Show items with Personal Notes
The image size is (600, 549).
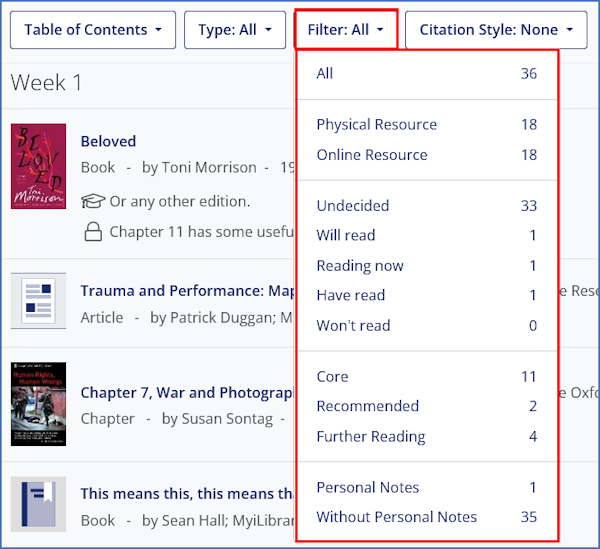(x=367, y=488)
